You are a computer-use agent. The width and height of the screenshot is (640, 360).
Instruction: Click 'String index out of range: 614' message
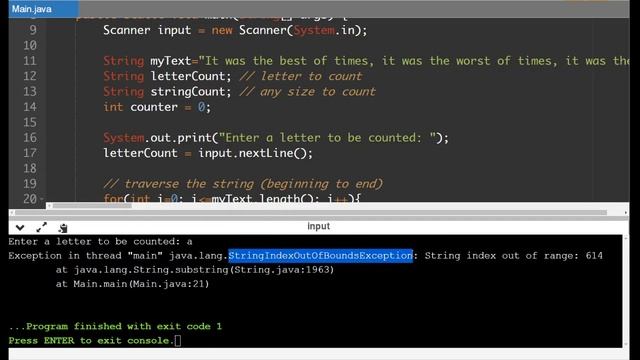click(x=513, y=256)
